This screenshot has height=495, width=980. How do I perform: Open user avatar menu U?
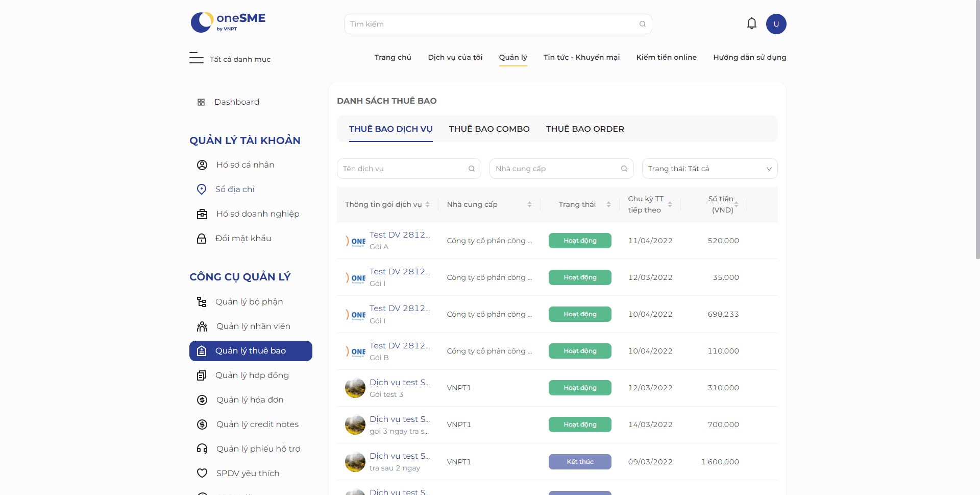pyautogui.click(x=776, y=24)
